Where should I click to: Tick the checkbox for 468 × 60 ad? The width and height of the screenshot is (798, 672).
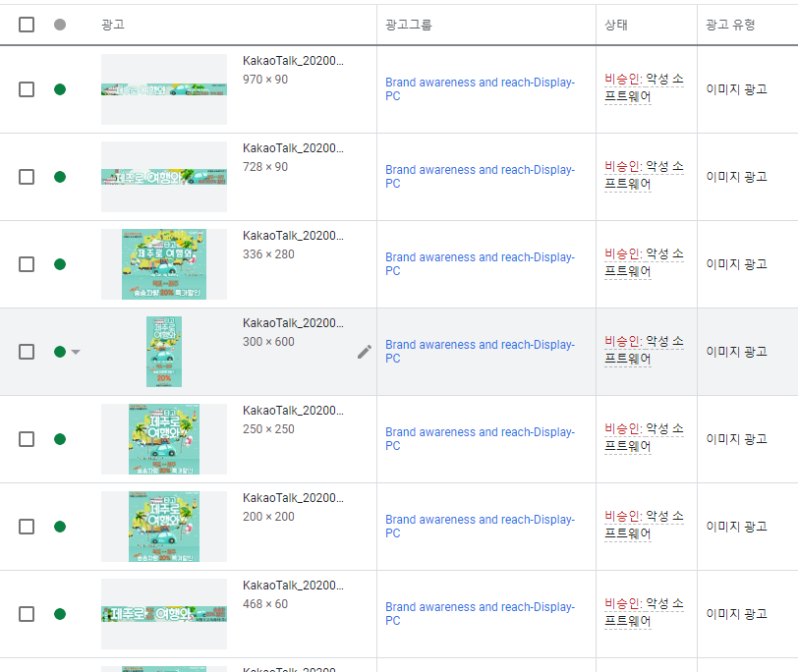click(27, 614)
